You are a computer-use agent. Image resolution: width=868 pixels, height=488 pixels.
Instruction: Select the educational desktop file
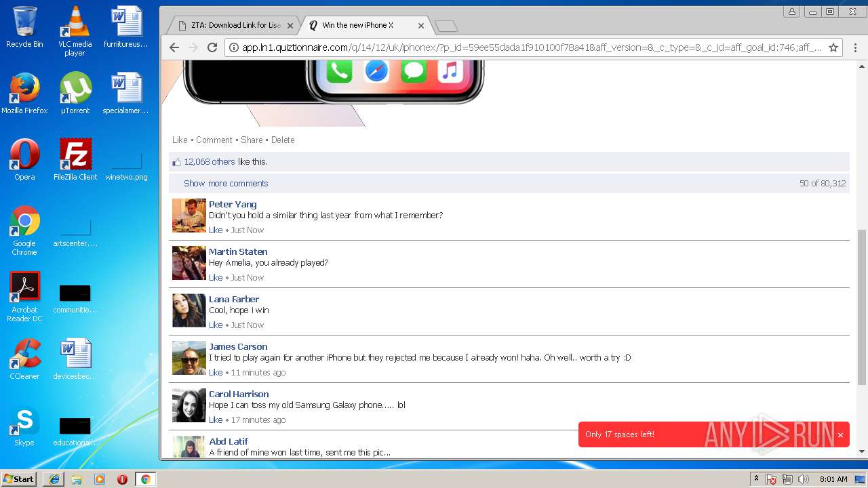click(x=75, y=432)
